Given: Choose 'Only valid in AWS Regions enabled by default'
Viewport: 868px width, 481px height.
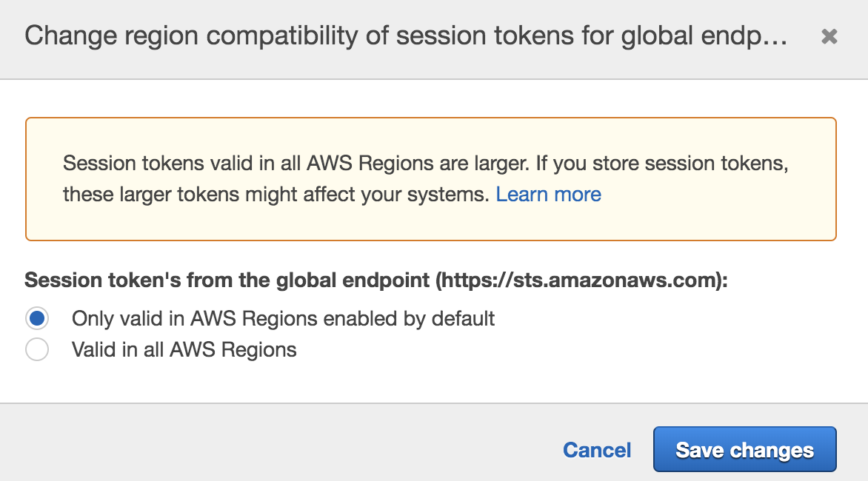Looking at the screenshot, I should click(37, 318).
